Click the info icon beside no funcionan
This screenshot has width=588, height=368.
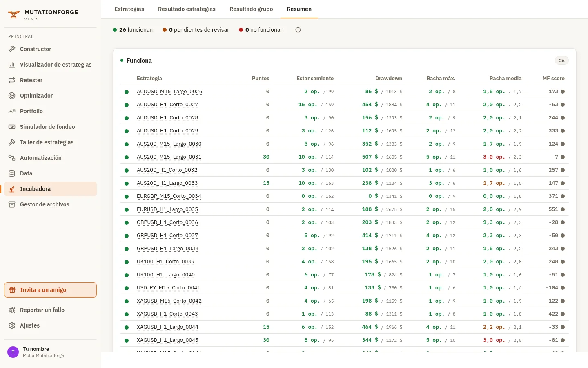298,30
